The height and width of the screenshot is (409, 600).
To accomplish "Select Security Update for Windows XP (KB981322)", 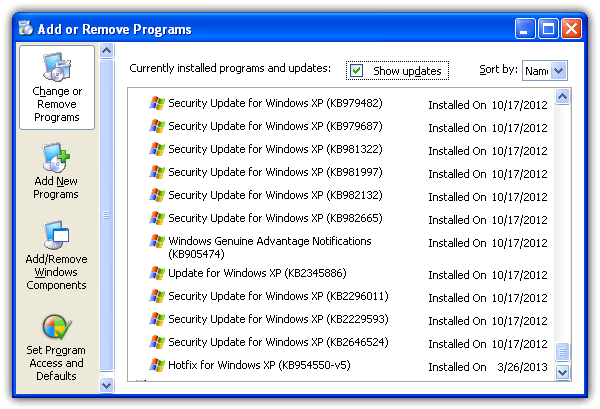I will point(275,149).
